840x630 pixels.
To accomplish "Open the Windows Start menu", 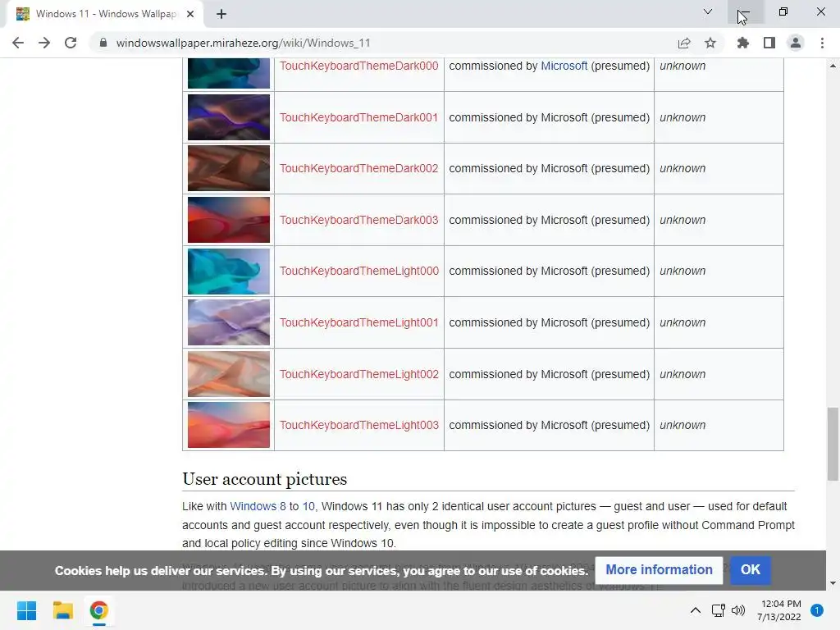I will [27, 610].
